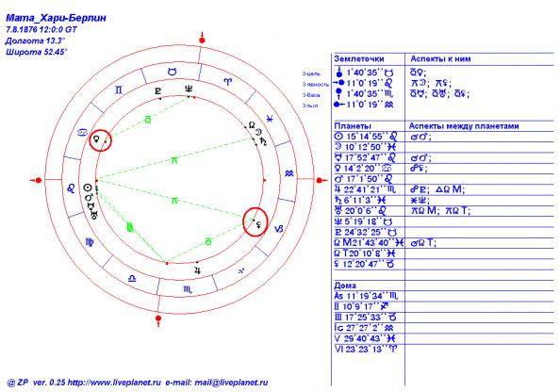The image size is (560, 392).
Task: Click the Capricorn sign on the zodiac ring
Action: click(278, 228)
